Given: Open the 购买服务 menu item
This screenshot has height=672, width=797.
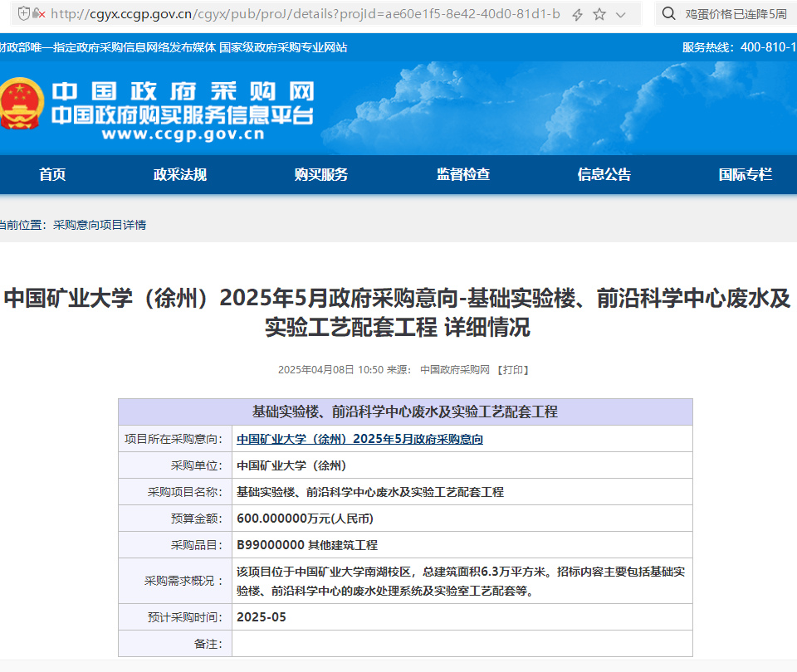Looking at the screenshot, I should click(x=320, y=174).
